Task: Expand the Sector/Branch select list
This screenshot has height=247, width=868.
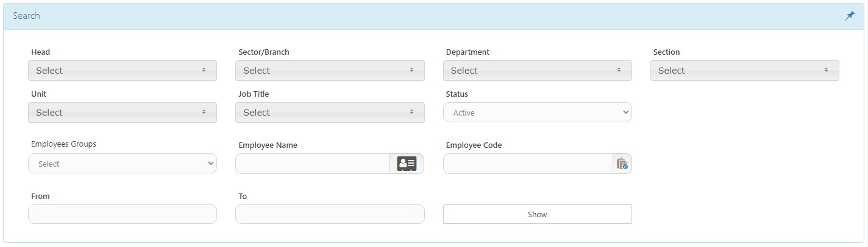Action: click(x=330, y=71)
